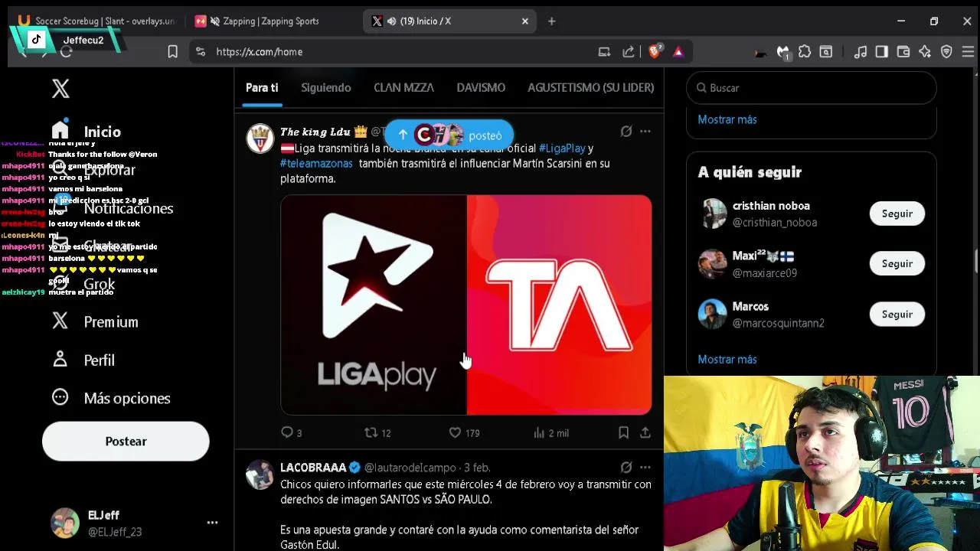Switch to the CLAN MZZA tab

403,88
